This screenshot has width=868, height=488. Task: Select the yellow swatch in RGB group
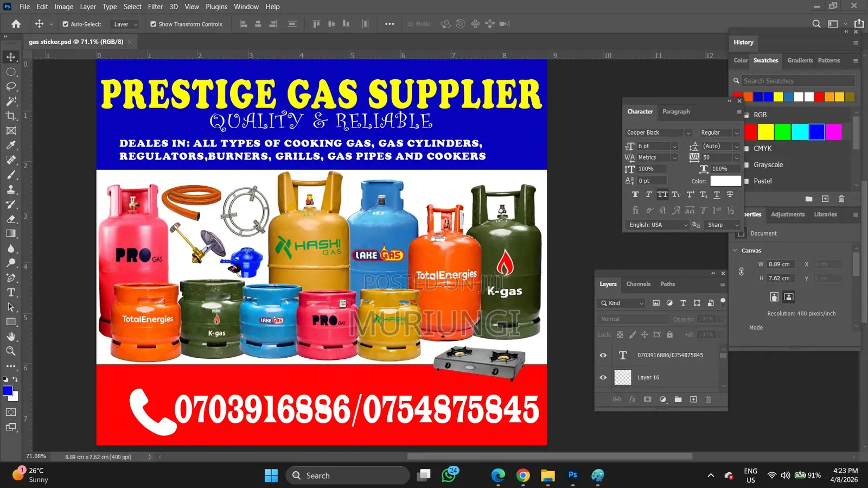pyautogui.click(x=765, y=132)
